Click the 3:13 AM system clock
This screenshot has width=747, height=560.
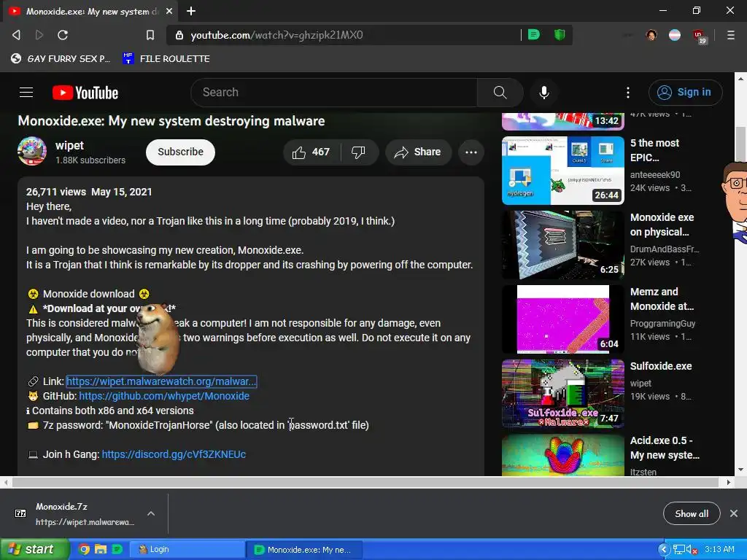[x=719, y=549]
